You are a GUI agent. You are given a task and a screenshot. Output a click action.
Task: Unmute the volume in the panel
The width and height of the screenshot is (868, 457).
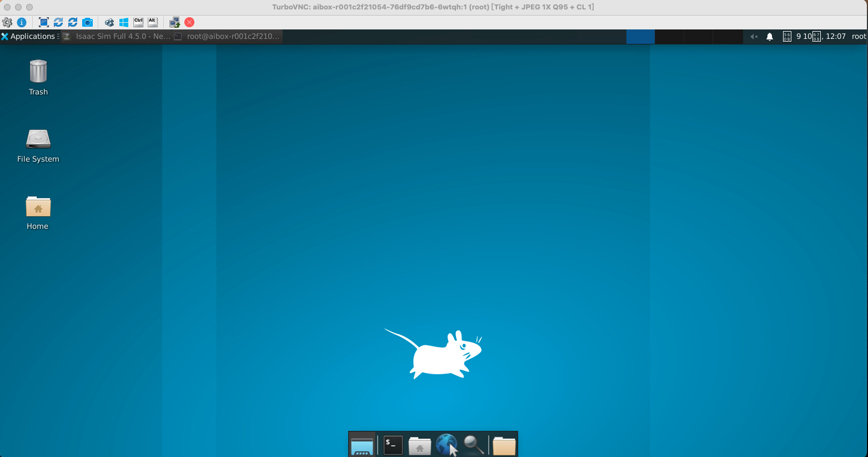754,37
